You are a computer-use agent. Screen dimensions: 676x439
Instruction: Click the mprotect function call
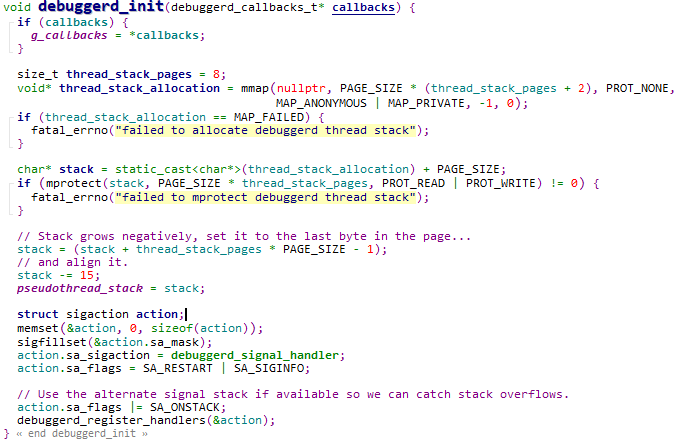click(x=74, y=184)
